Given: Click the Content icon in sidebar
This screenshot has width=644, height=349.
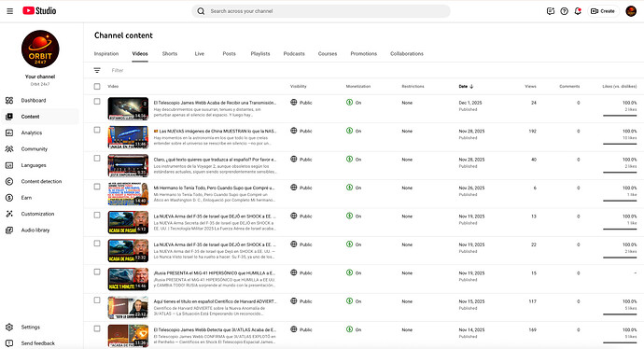Looking at the screenshot, I should 9,117.
